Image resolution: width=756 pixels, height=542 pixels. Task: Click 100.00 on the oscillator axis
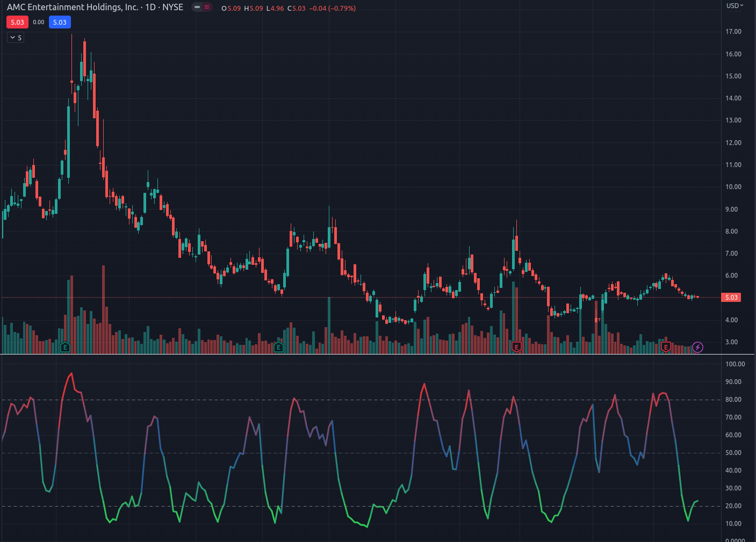pos(736,364)
